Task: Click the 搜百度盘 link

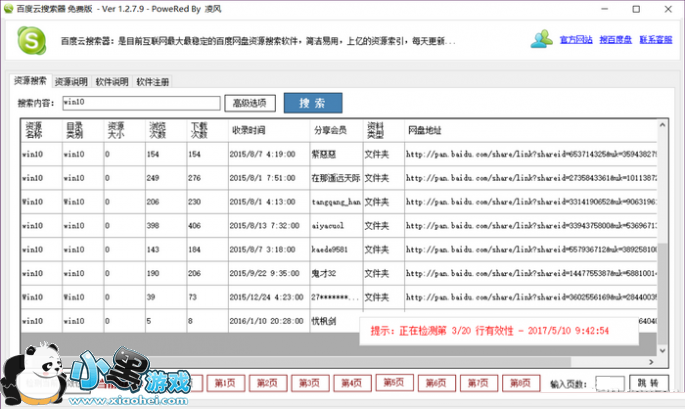Action: pyautogui.click(x=615, y=40)
